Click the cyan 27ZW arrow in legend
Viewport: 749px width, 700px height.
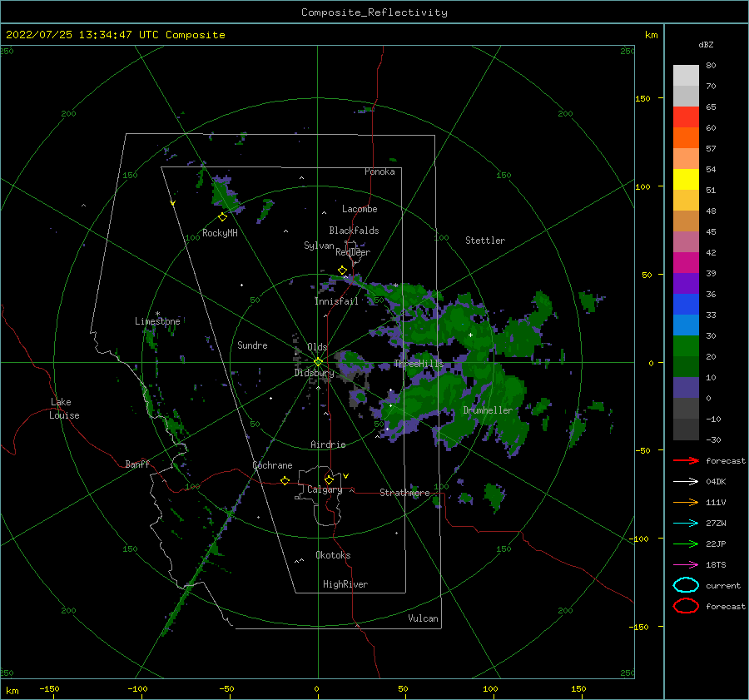click(686, 524)
